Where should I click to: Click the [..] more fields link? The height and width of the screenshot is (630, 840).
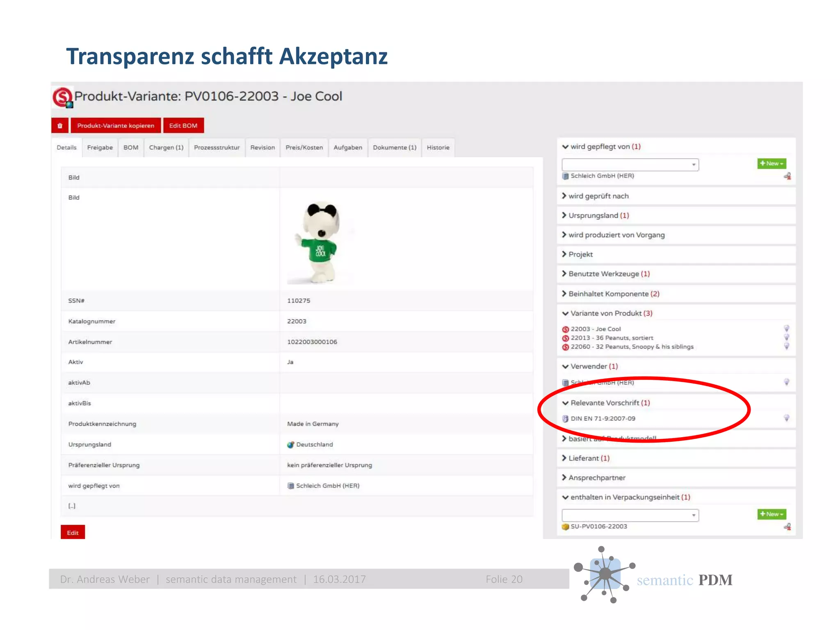tap(72, 506)
